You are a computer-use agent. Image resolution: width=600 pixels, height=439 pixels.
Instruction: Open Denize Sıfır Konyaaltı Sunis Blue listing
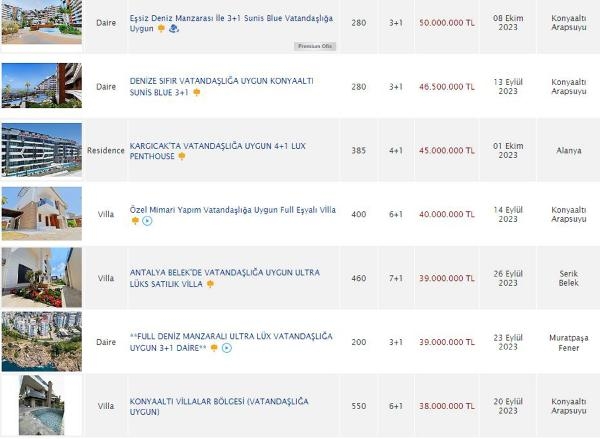[x=222, y=86]
